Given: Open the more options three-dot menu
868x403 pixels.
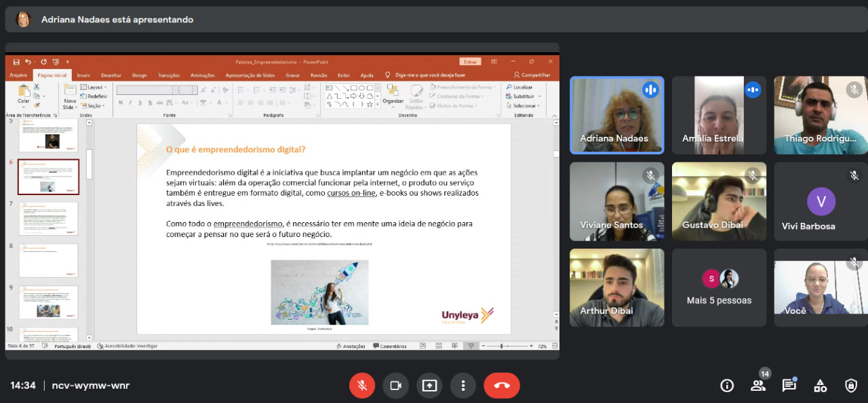Looking at the screenshot, I should 463,385.
